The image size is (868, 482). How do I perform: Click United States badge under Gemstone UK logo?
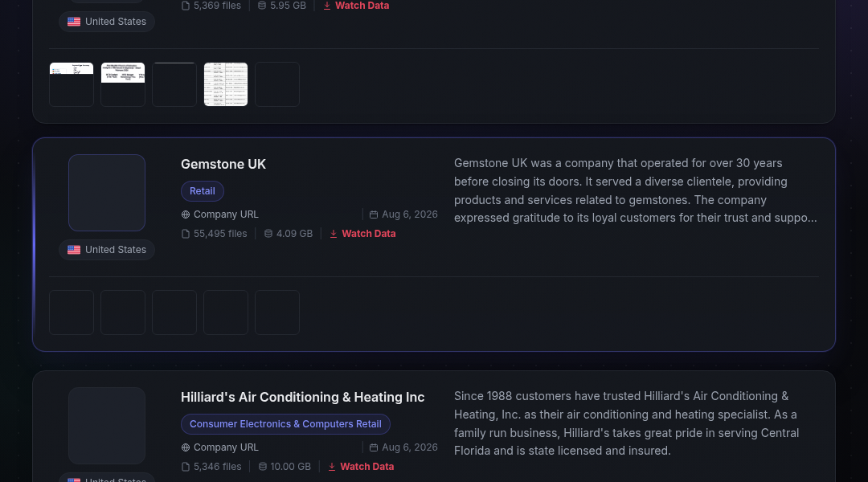[107, 250]
